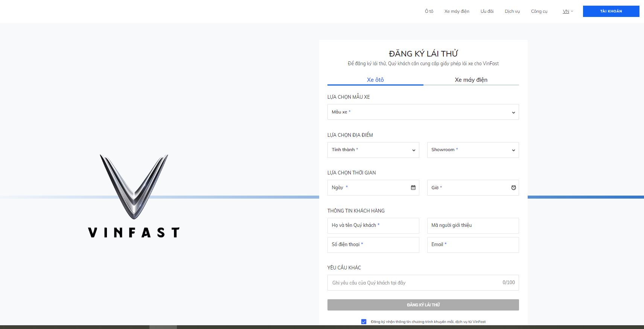Screen dimensions: 644x329
Task: Open the Showroom dropdown
Action: click(473, 150)
